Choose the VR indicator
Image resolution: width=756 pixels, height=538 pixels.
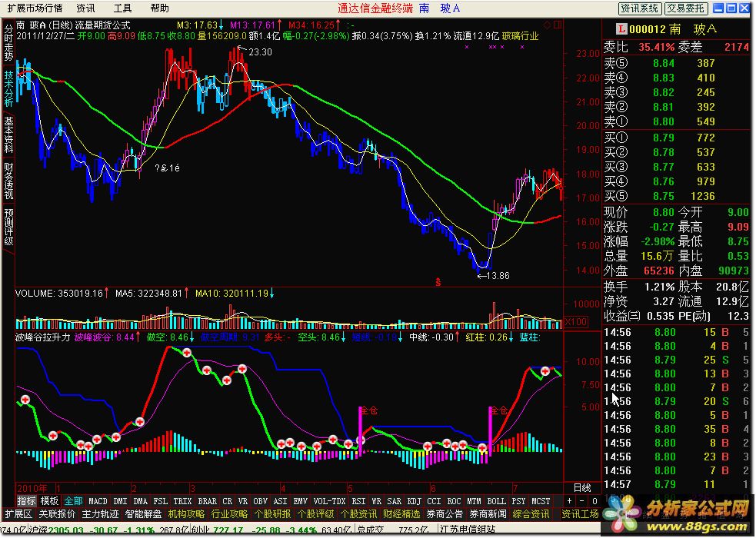[243, 501]
